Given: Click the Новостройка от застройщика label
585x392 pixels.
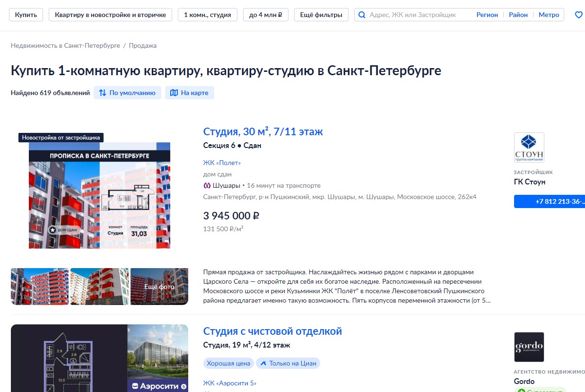Looking at the screenshot, I should pyautogui.click(x=61, y=138).
